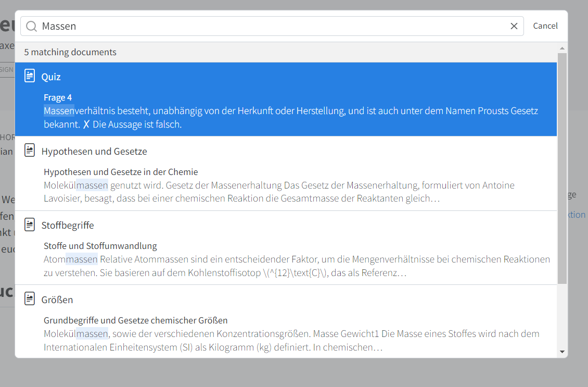
Task: Clear the search text with X
Action: coord(514,26)
